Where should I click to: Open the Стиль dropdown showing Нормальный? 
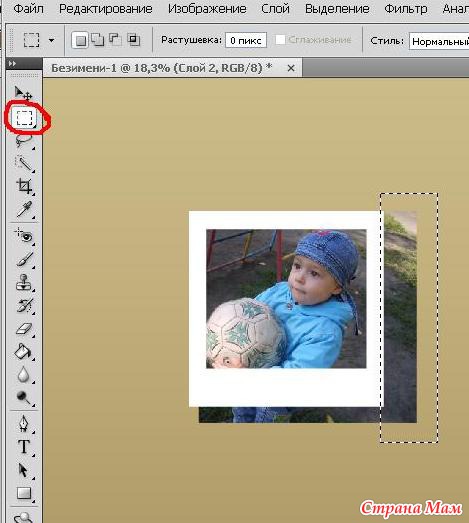pos(439,41)
